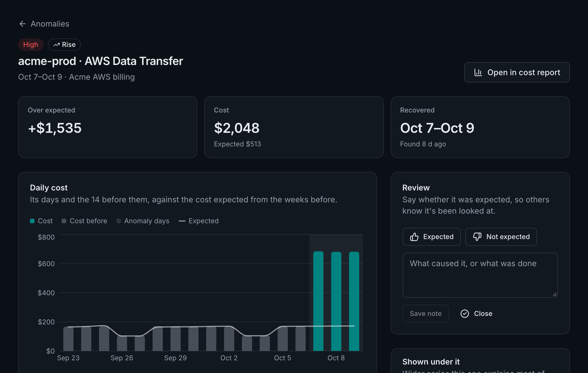Focus the cause note text area
The image size is (588, 373).
tap(480, 275)
